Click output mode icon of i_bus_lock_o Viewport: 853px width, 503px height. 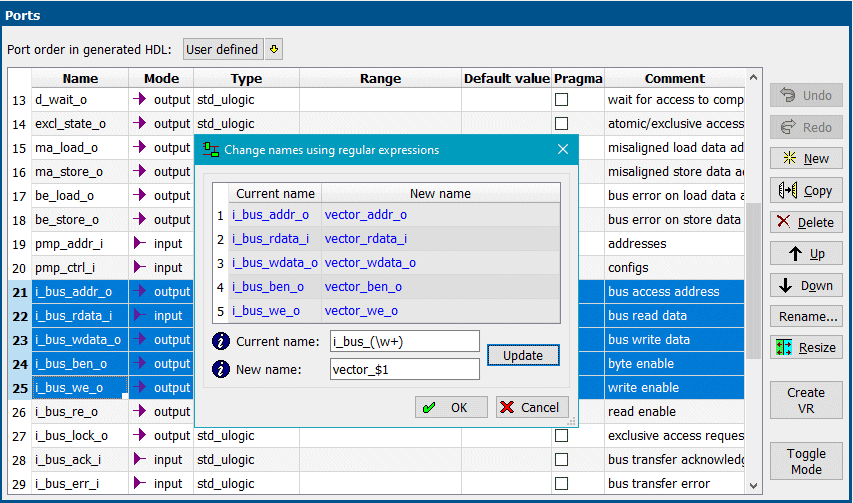pos(140,435)
